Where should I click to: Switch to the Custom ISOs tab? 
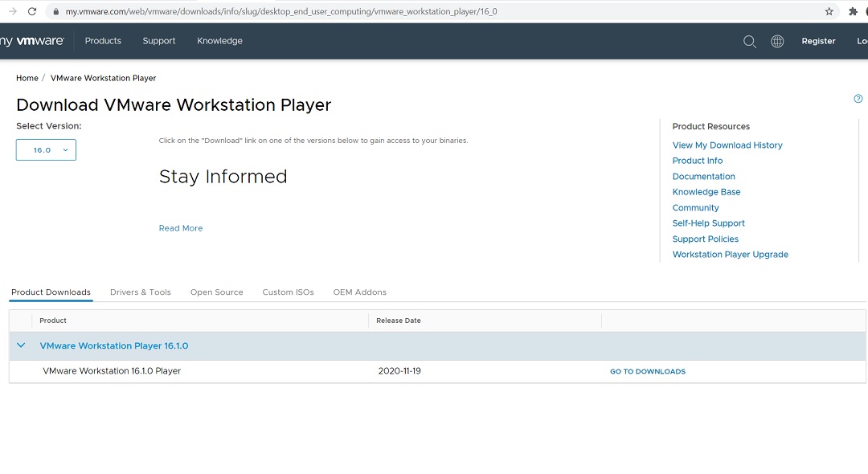click(288, 292)
